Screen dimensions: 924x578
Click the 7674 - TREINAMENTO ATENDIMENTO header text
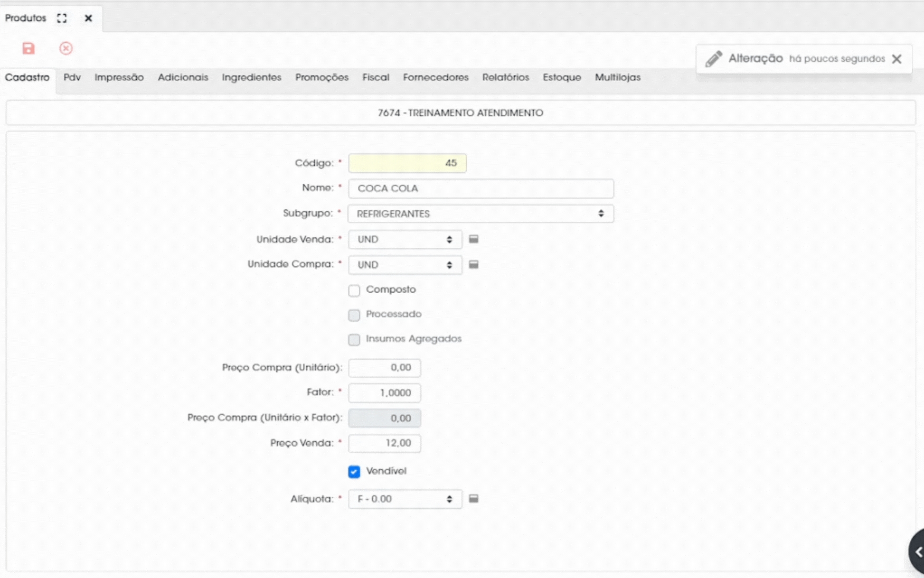[460, 113]
